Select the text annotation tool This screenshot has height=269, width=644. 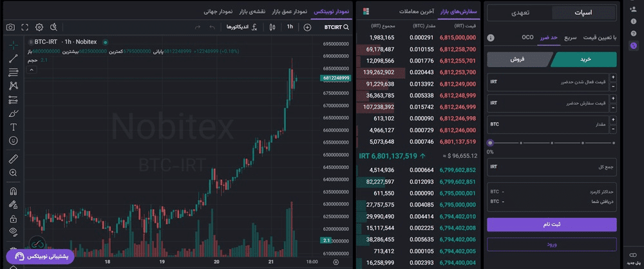tap(13, 126)
